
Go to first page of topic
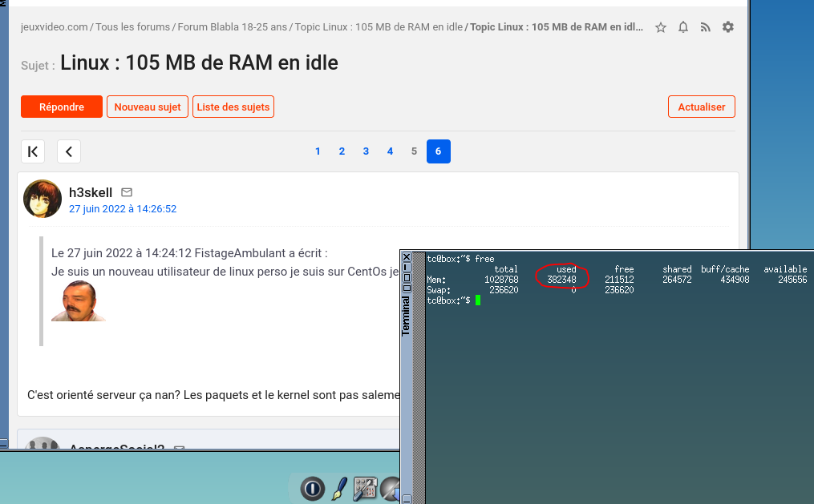click(33, 151)
